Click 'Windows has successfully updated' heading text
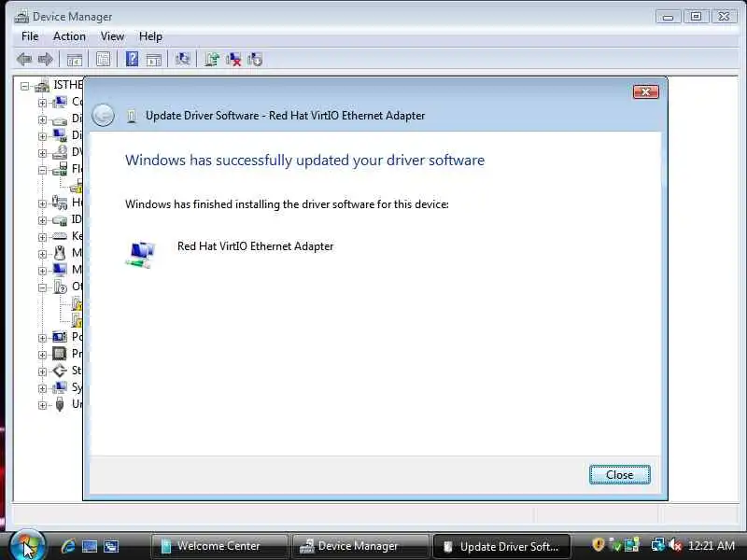Viewport: 747px width, 560px height. point(305,160)
